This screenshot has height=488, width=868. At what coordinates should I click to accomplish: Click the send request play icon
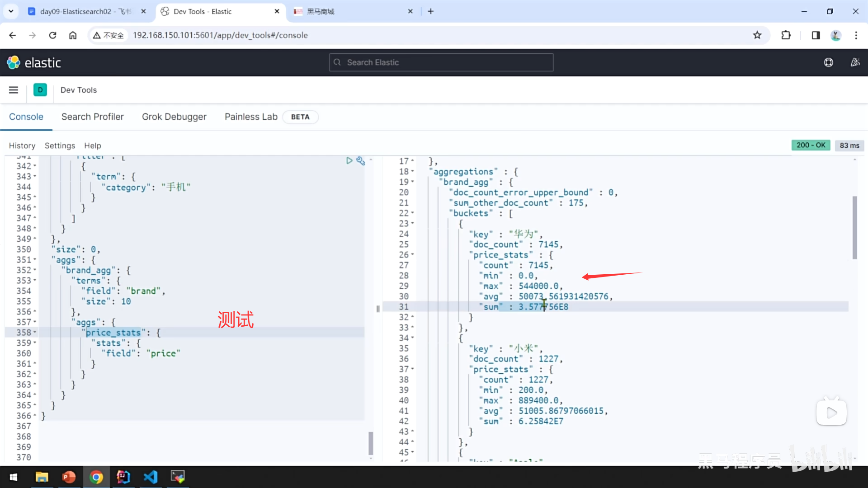tap(349, 160)
